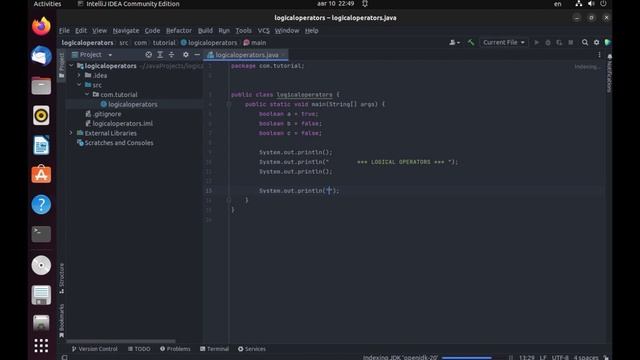The image size is (640, 360).
Task: Toggle the Project side tool window button
Action: tap(62, 66)
